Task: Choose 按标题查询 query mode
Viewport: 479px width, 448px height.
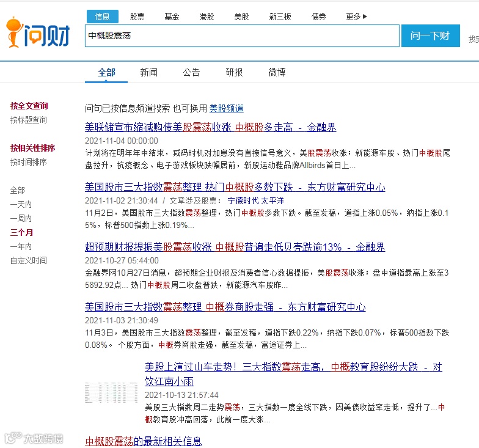Action: (x=28, y=120)
